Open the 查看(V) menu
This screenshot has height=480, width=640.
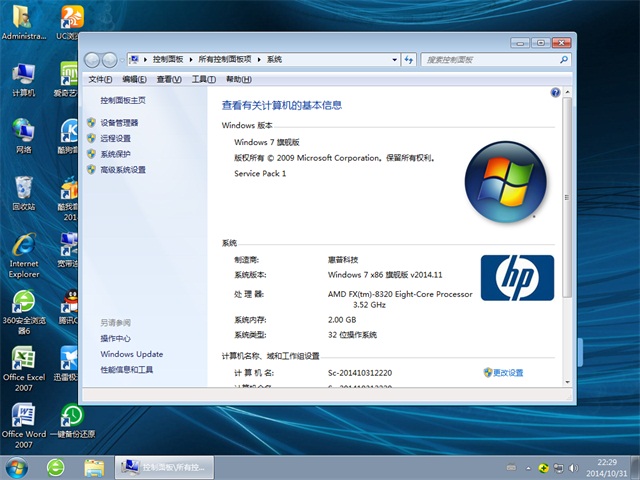pos(169,79)
